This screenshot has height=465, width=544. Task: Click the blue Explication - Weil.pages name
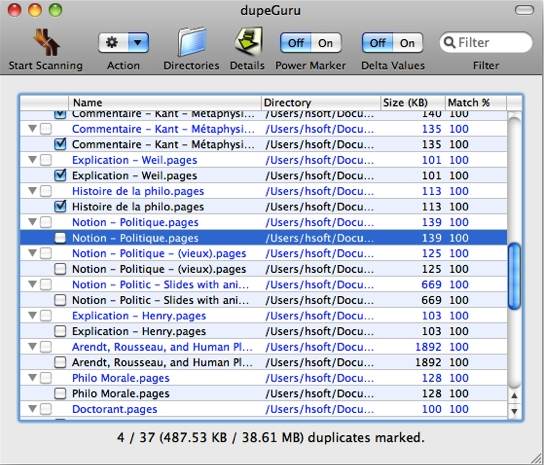[135, 160]
